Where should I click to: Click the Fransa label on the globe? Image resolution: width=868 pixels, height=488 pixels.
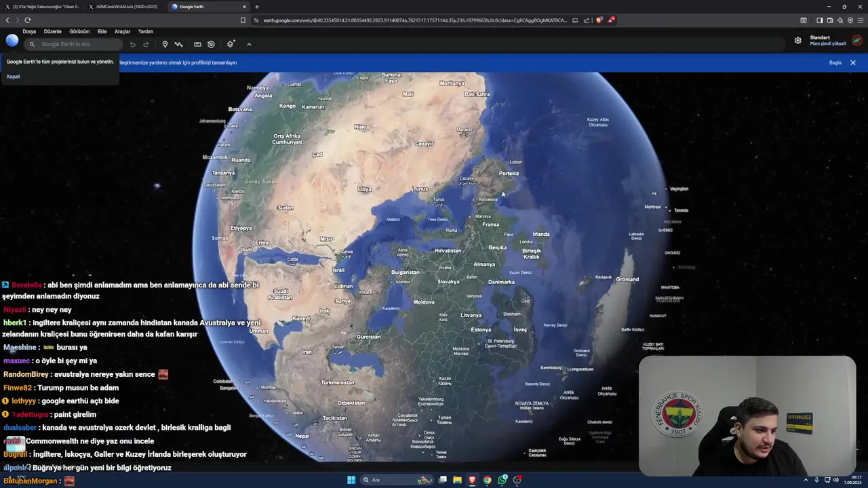(491, 224)
